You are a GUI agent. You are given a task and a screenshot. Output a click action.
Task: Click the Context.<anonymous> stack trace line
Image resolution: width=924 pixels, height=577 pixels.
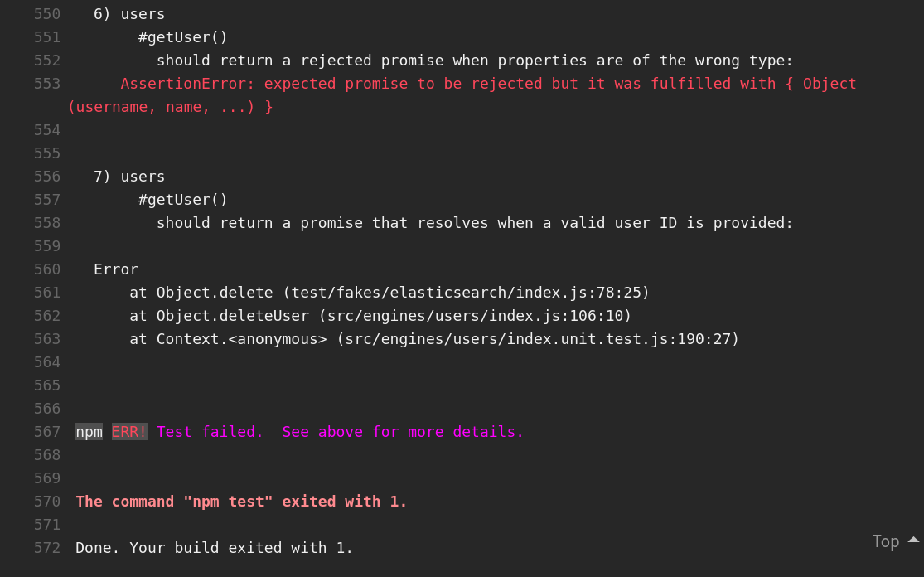click(x=434, y=339)
